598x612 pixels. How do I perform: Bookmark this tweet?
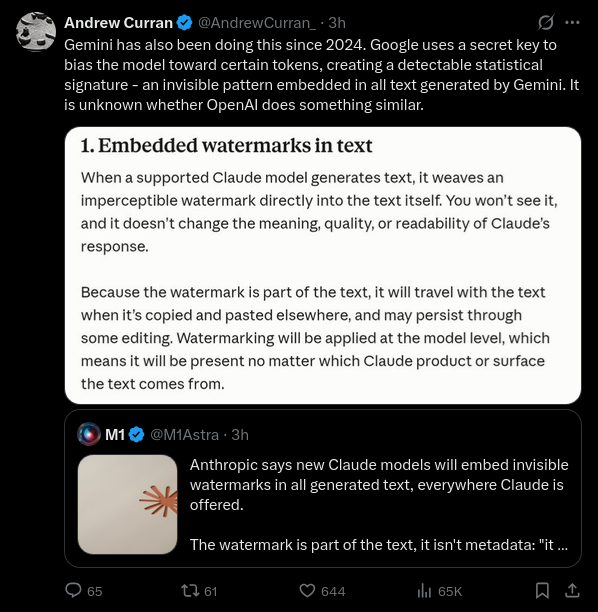[542, 591]
